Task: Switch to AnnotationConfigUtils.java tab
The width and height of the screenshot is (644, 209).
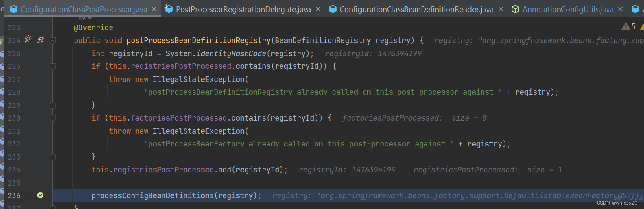Action: tap(568, 9)
